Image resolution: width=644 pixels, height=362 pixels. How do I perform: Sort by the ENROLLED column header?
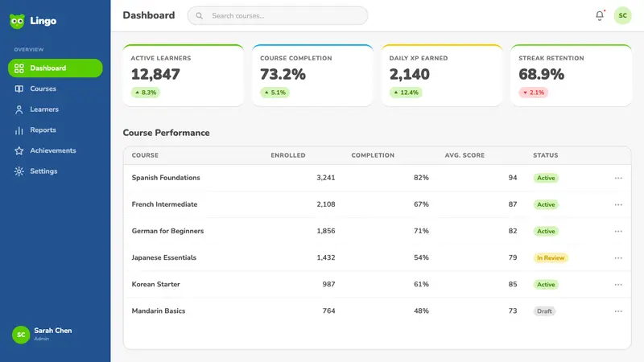[288, 155]
